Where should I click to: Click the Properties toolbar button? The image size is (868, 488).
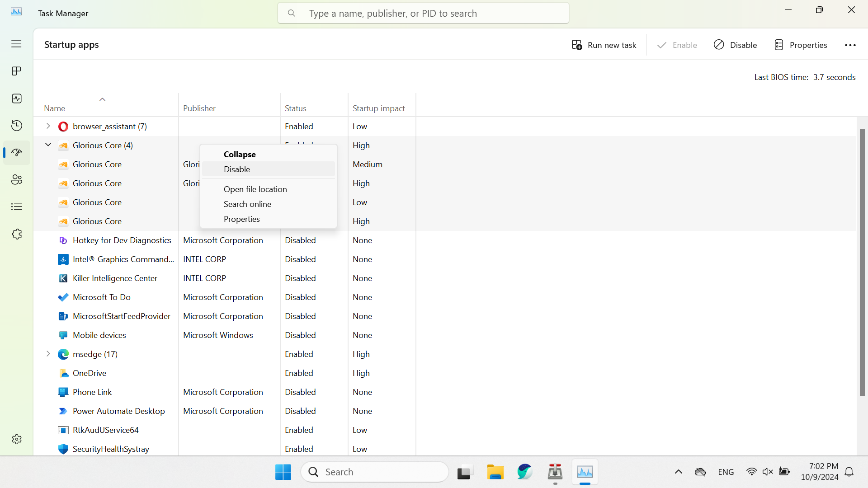(x=801, y=45)
